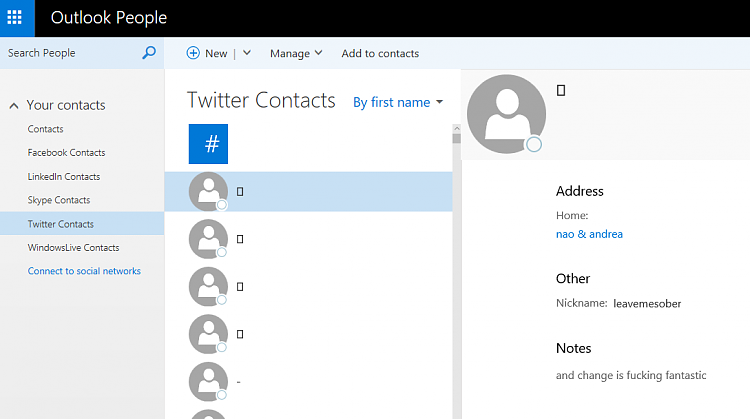Select the third contact in the list

click(309, 287)
